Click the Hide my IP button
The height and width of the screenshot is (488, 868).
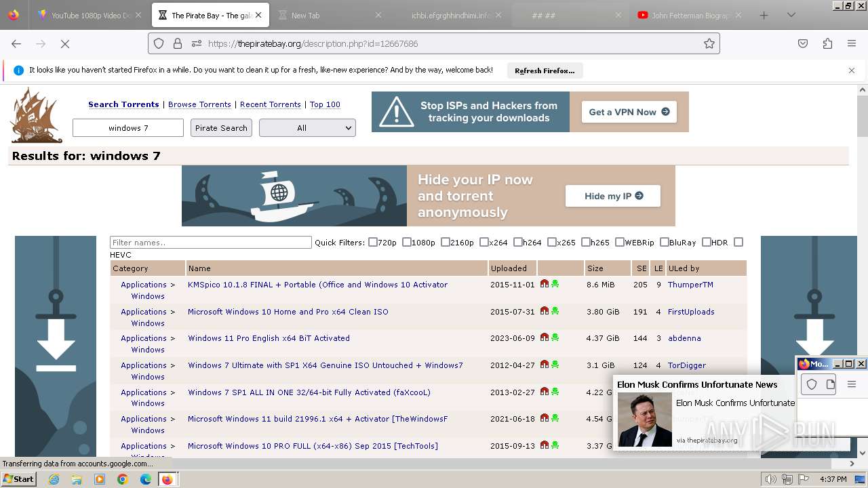tap(613, 196)
